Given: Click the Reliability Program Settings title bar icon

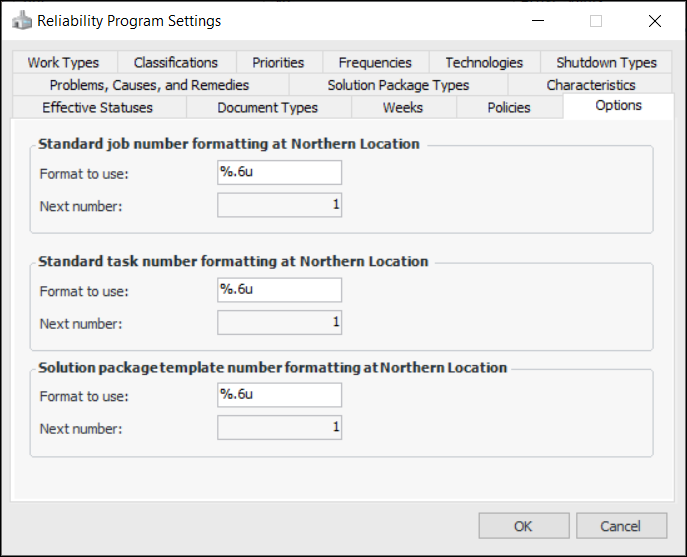Looking at the screenshot, I should (x=22, y=21).
